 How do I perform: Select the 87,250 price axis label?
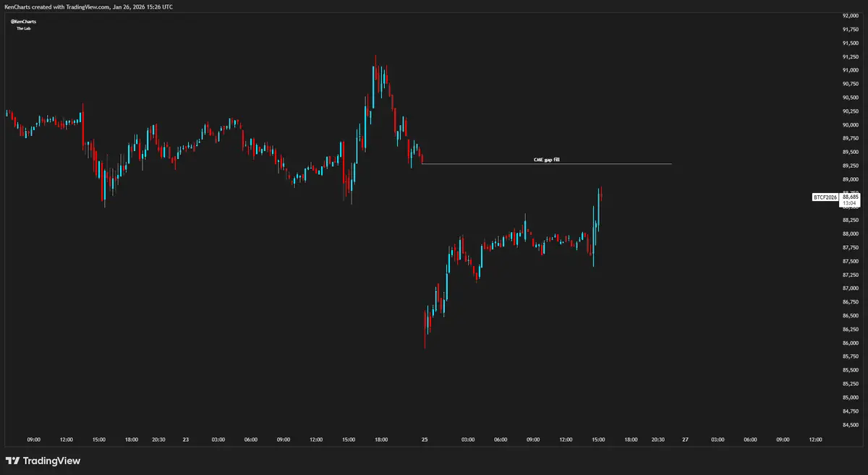851,275
